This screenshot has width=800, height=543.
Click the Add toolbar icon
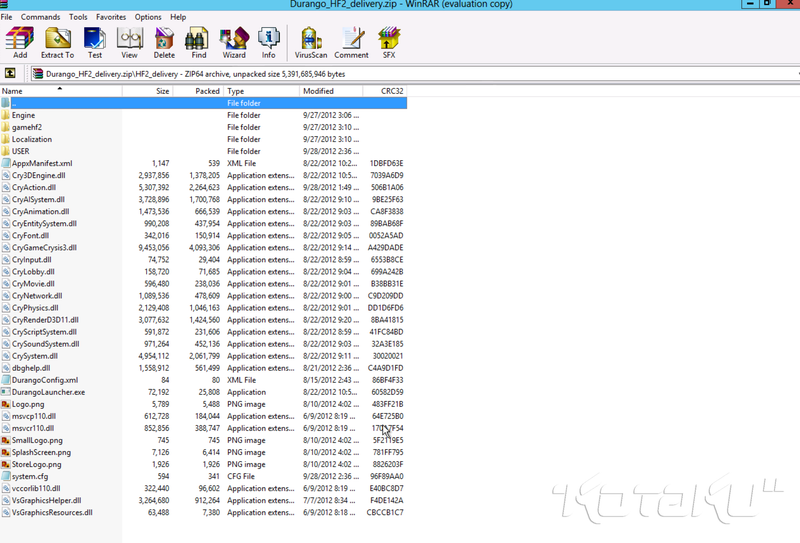coord(20,39)
